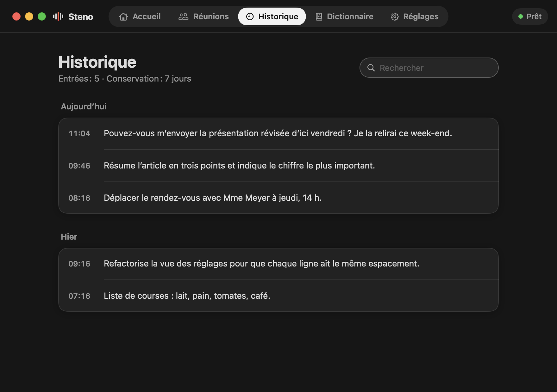The width and height of the screenshot is (557, 392).
Task: Close the window with the red button
Action: click(16, 16)
